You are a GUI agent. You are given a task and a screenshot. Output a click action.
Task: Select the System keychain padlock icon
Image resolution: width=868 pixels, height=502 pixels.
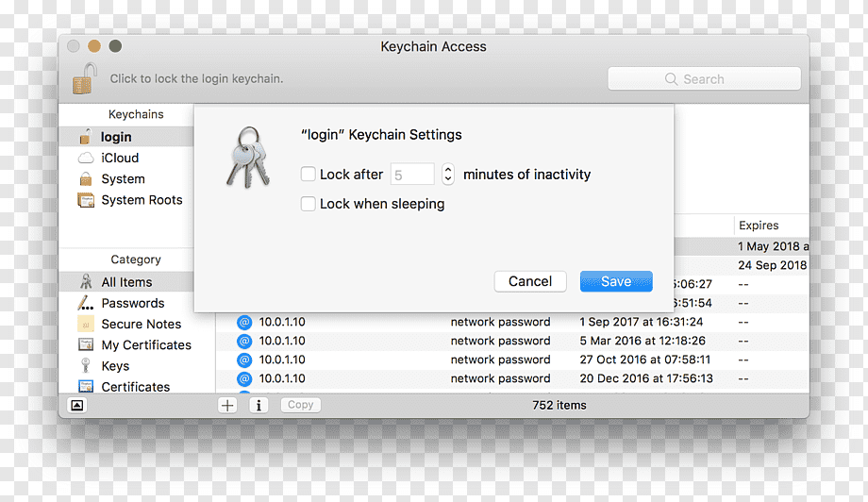[86, 178]
